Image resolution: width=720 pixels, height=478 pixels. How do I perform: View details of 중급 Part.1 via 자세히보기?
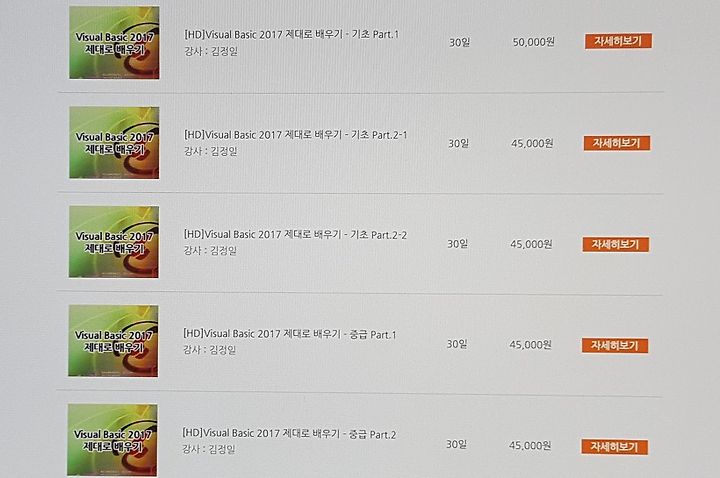[x=615, y=345]
